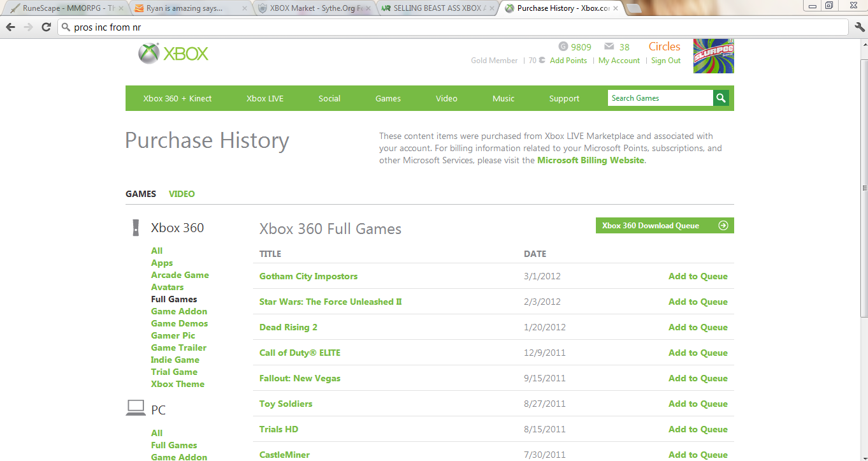Add Trials HD to queue

pyautogui.click(x=698, y=429)
